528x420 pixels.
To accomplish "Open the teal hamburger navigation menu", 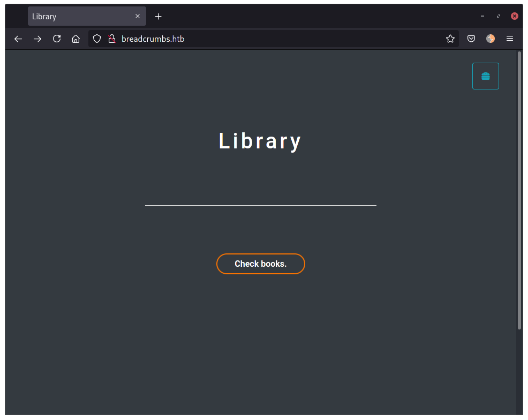I will coord(485,76).
